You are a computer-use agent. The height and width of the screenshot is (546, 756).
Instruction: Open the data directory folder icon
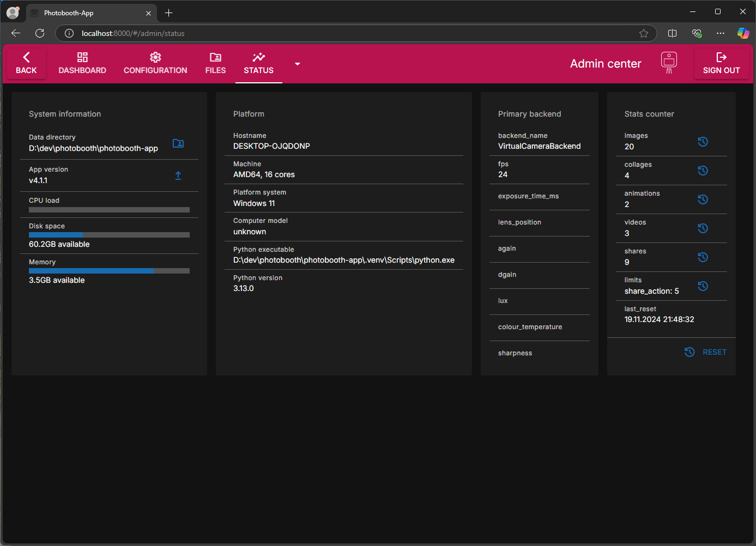[178, 143]
